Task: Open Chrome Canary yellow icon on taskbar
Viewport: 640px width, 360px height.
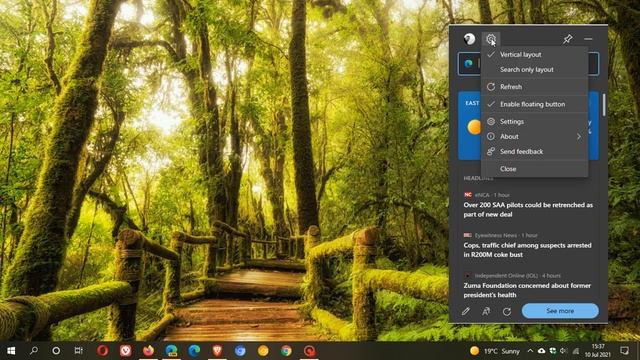Action: click(263, 351)
